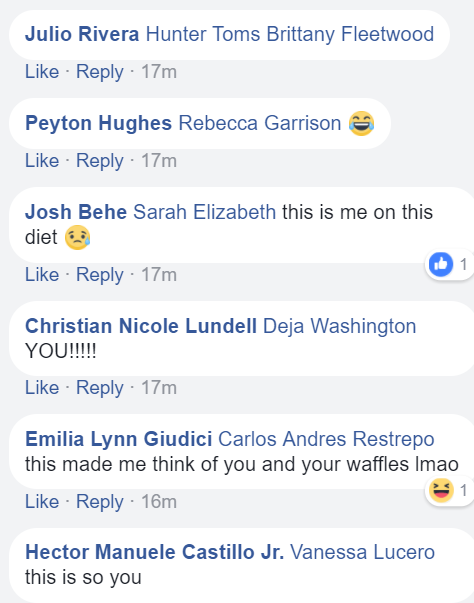Open Deja Washington's tagged profile
This screenshot has width=474, height=603.
(x=339, y=326)
